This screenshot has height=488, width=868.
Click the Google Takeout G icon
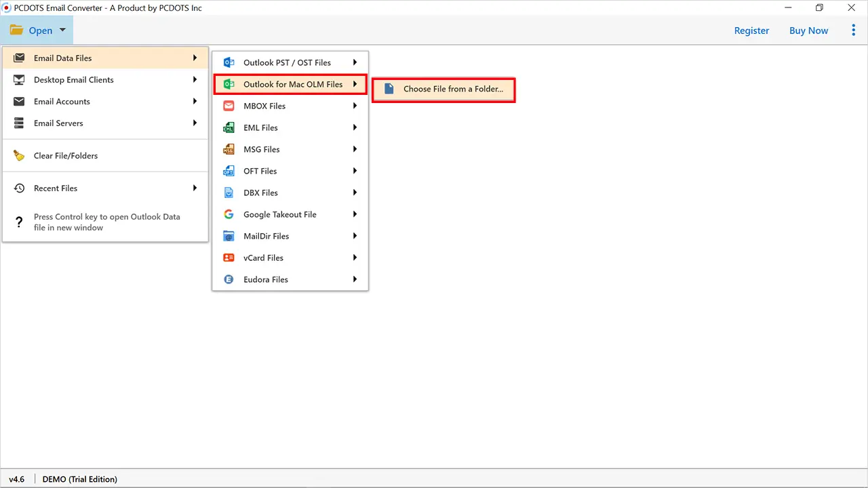click(x=229, y=214)
